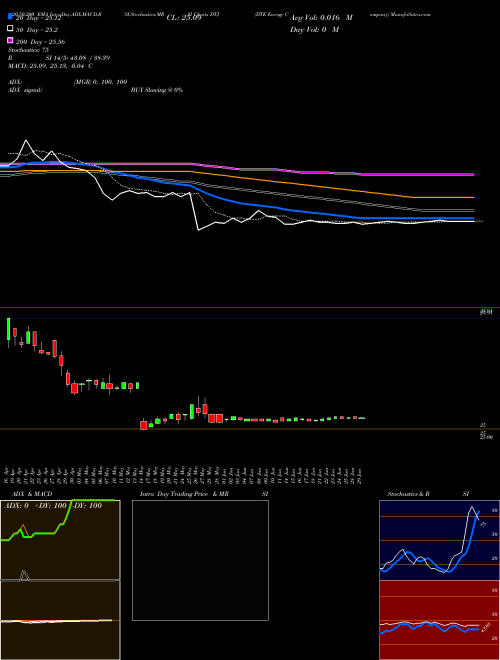Click the RSI 14/5 values 43.08 / 38.89
Screen dimensions: 500x660
(78, 58)
